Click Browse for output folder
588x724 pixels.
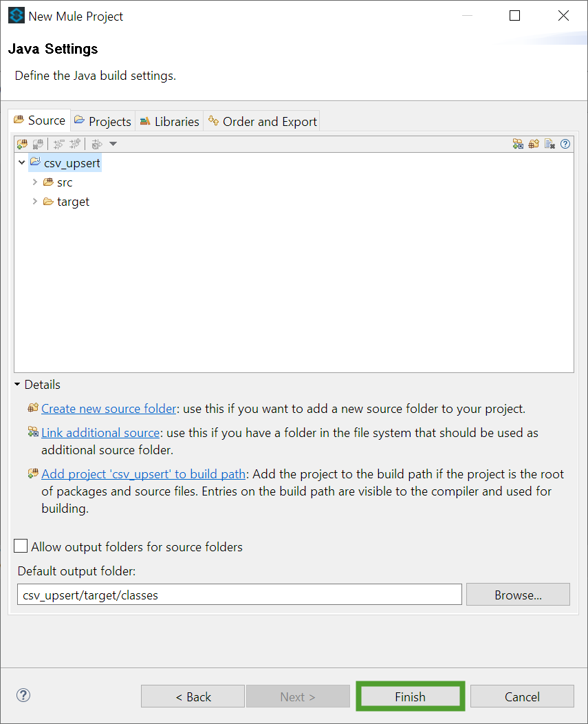coord(518,595)
